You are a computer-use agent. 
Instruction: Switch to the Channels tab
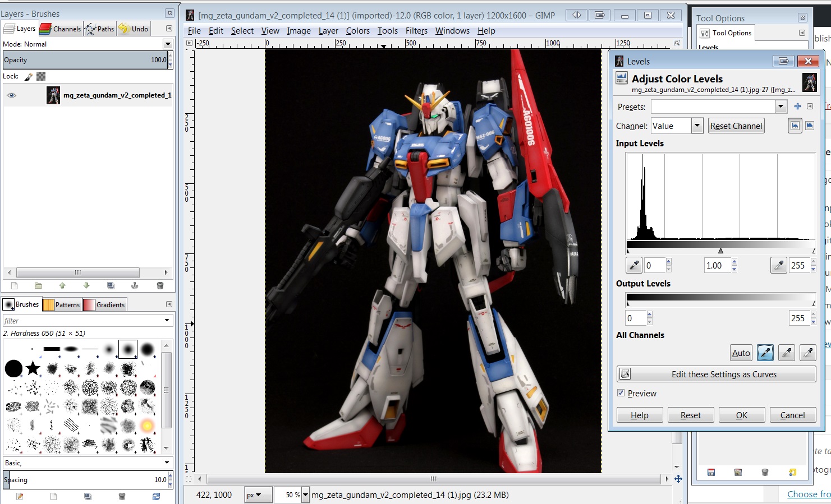61,29
